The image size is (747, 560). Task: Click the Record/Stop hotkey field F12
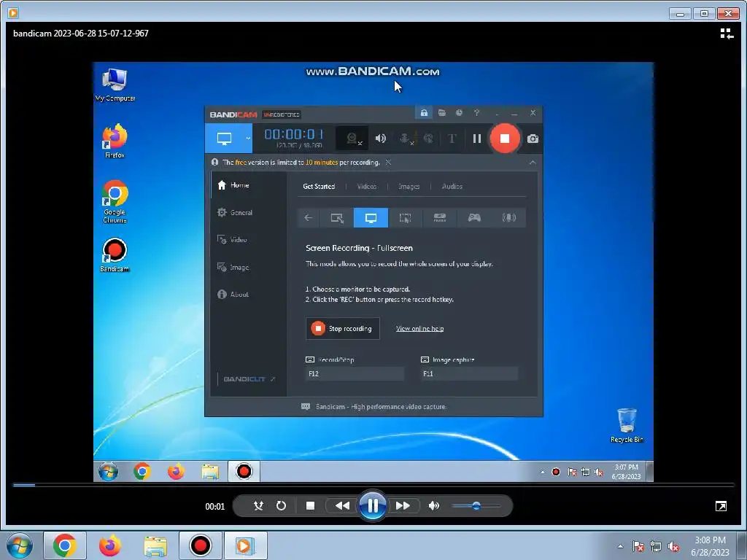[x=355, y=374]
